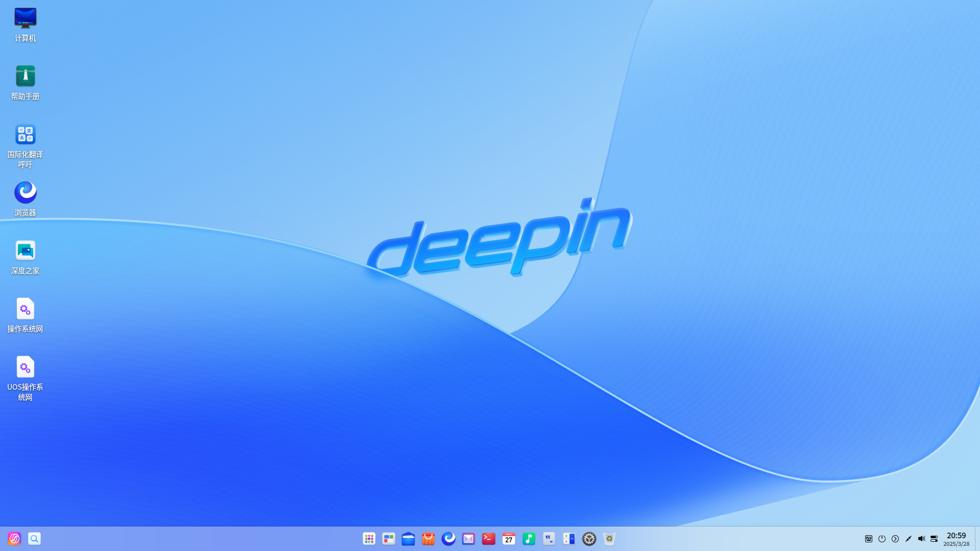Launch the browser from the dock
This screenshot has width=980, height=551.
click(449, 539)
